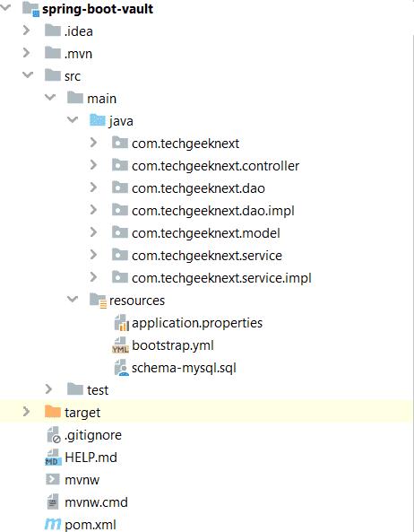Image resolution: width=414 pixels, height=532 pixels.
Task: Click the orange target folder icon
Action: point(53,412)
